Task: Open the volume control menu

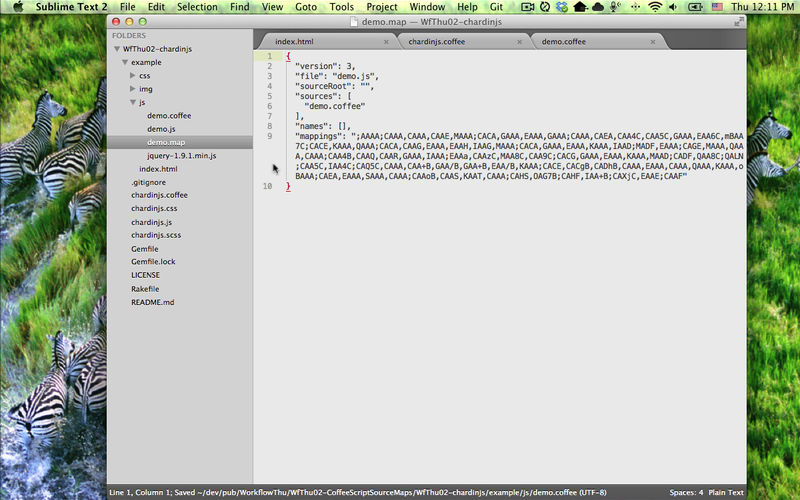Action: [673, 7]
